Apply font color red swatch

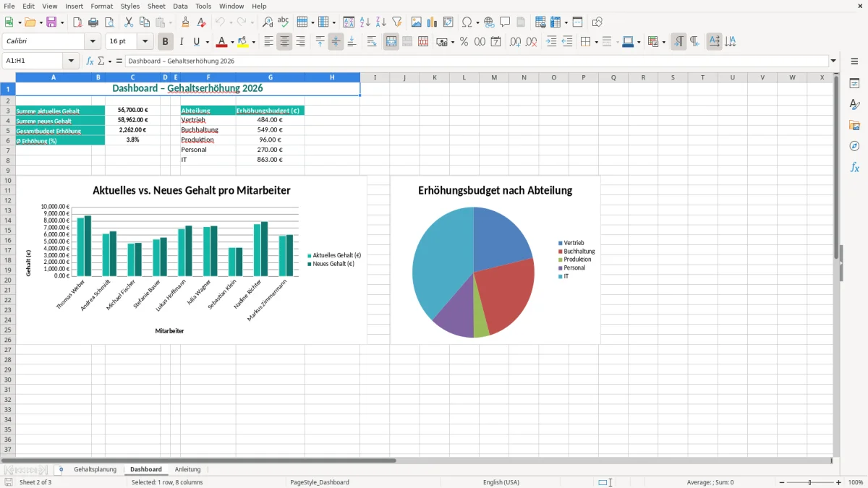click(x=221, y=42)
